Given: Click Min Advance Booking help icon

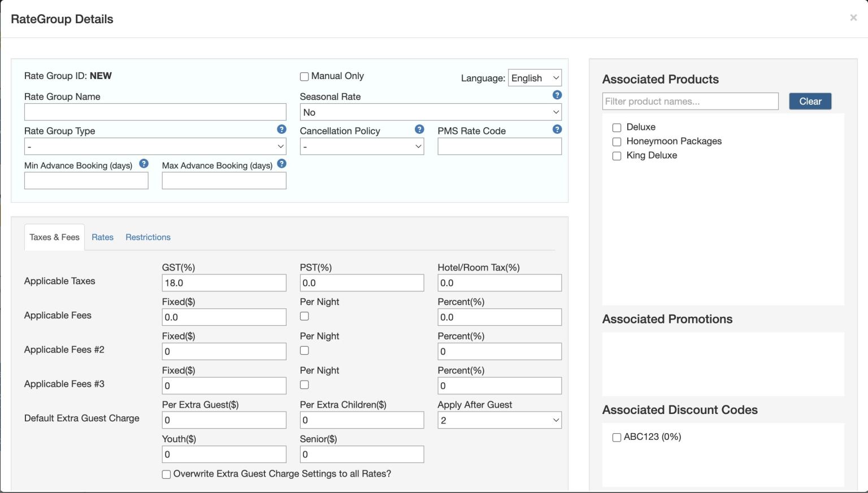Looking at the screenshot, I should (x=143, y=164).
